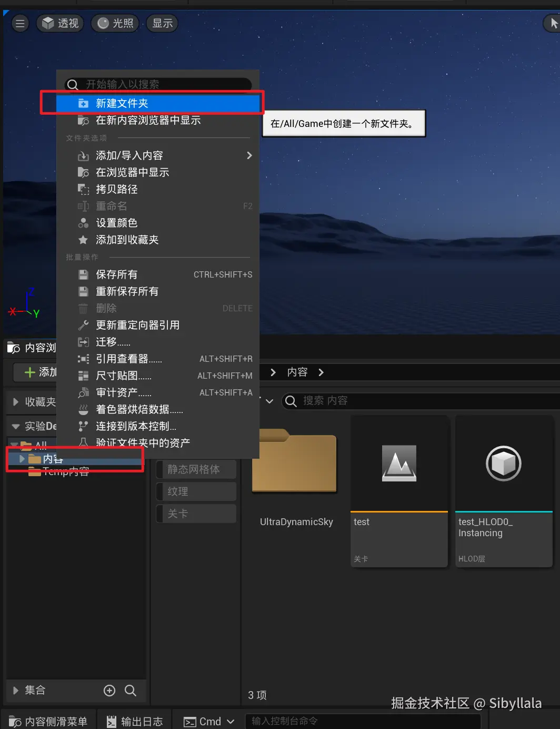This screenshot has height=729, width=560.
Task: Open the 内容侧滑菜单 drawer
Action: point(48,721)
